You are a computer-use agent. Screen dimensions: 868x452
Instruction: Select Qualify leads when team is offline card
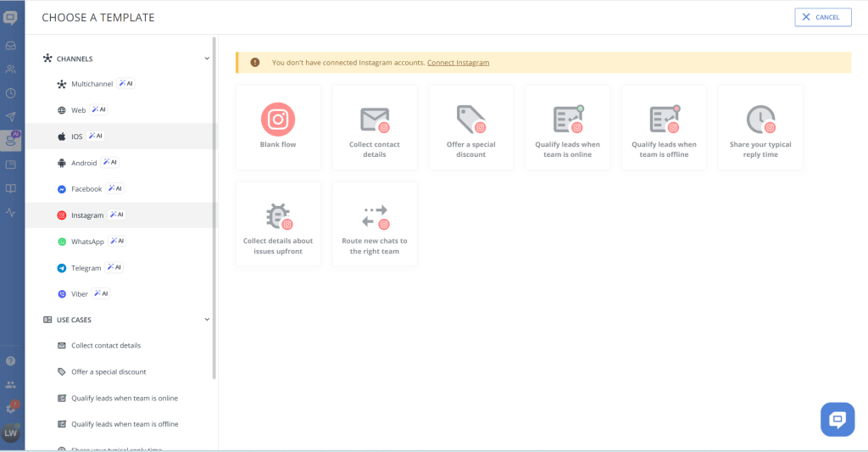(x=664, y=127)
